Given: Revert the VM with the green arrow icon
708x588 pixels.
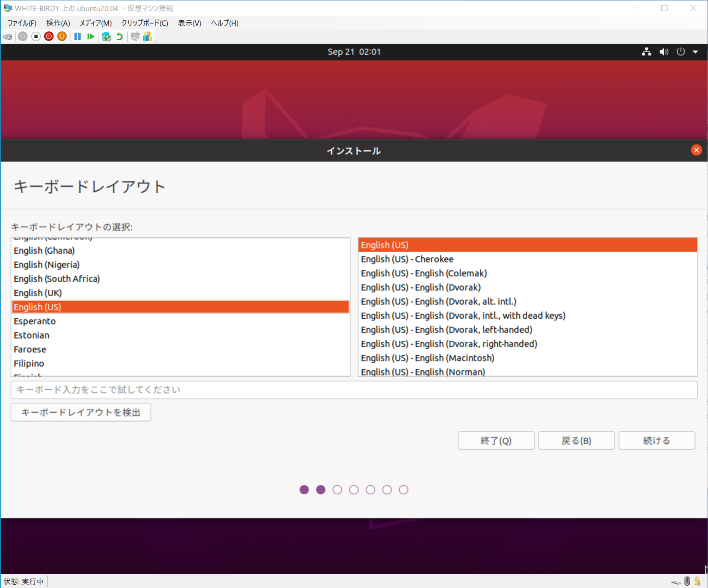Looking at the screenshot, I should (119, 36).
